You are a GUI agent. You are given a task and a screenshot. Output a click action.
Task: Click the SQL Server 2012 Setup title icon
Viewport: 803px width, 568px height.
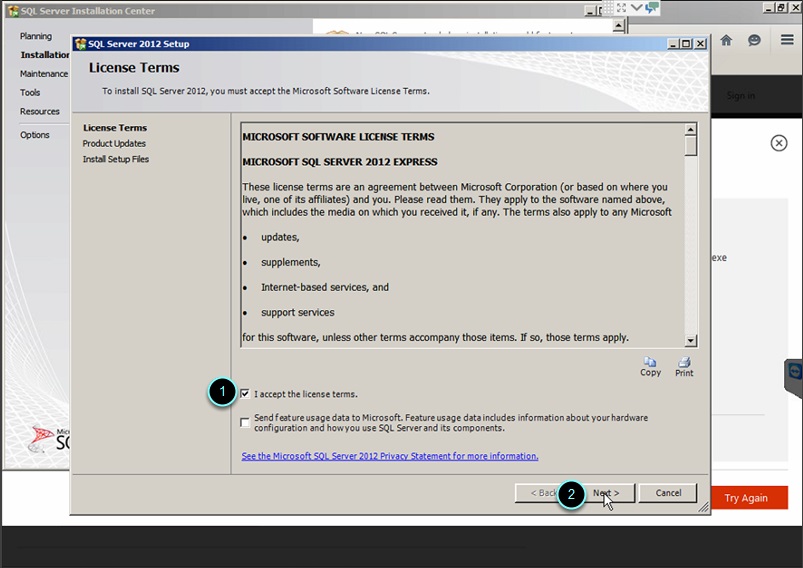[80, 44]
